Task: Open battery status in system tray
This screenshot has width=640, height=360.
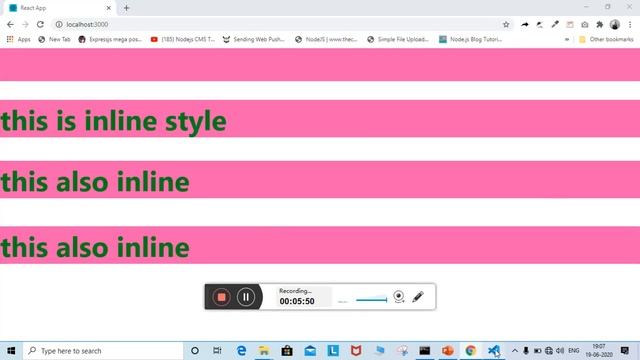Action: click(538, 351)
